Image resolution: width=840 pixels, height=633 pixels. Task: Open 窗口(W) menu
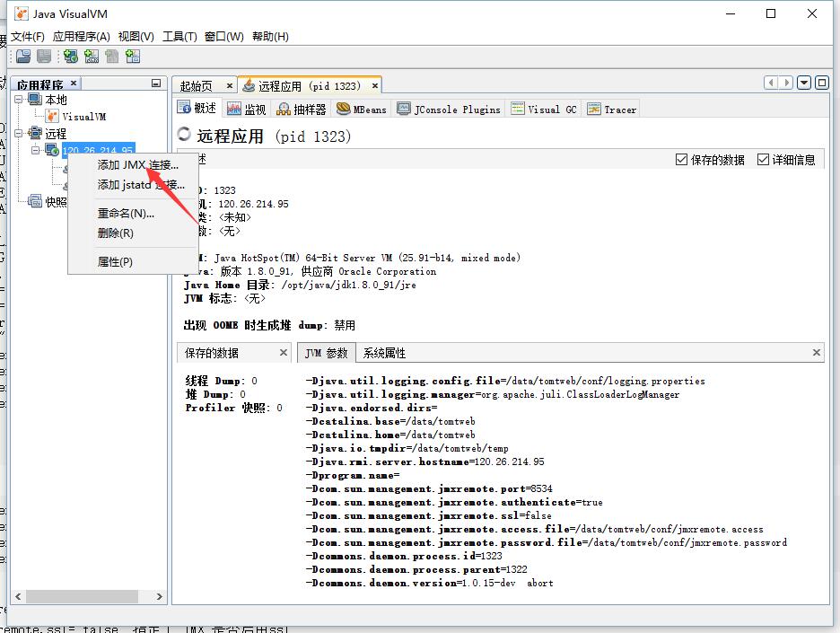(224, 37)
